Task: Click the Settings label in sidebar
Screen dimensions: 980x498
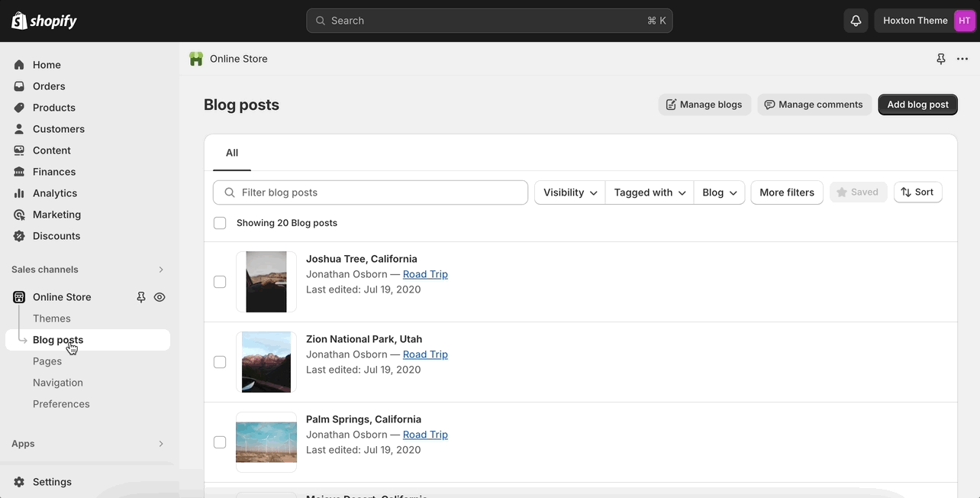Action: click(x=52, y=482)
